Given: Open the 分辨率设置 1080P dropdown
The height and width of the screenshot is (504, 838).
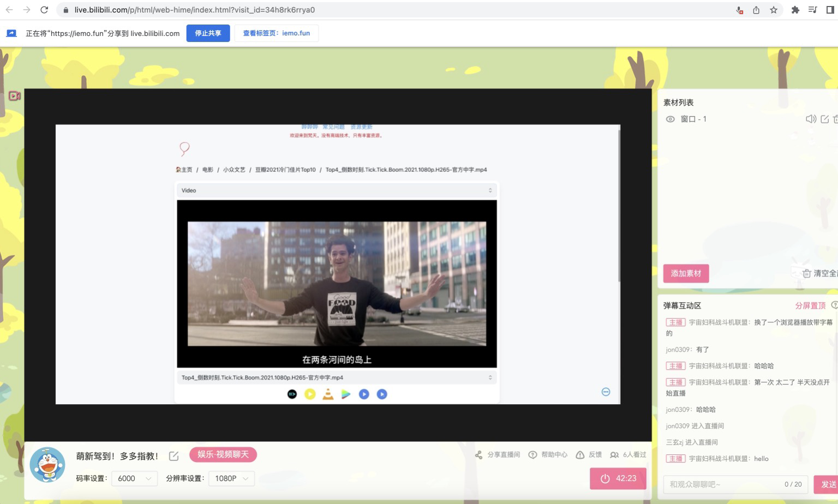Looking at the screenshot, I should pyautogui.click(x=231, y=478).
